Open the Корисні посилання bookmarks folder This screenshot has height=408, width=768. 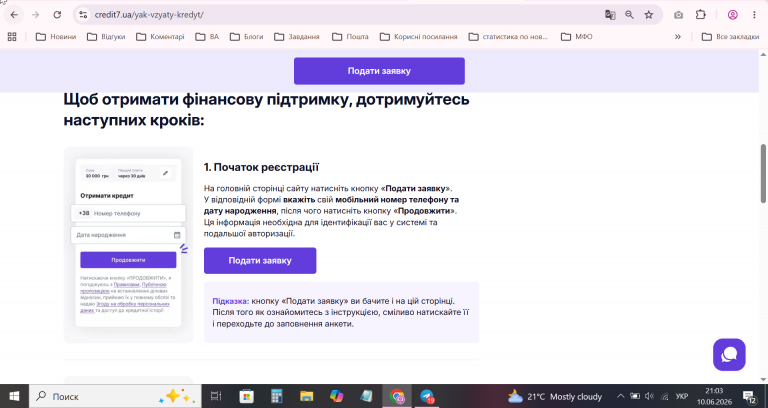418,37
